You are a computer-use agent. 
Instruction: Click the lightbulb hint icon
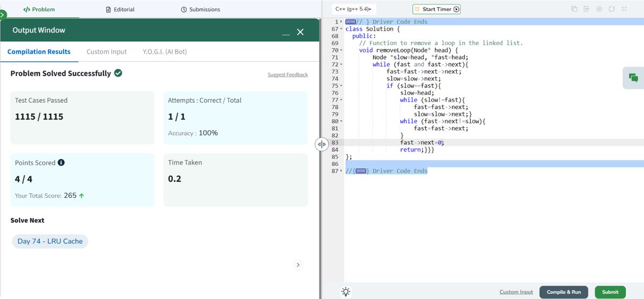tap(346, 291)
